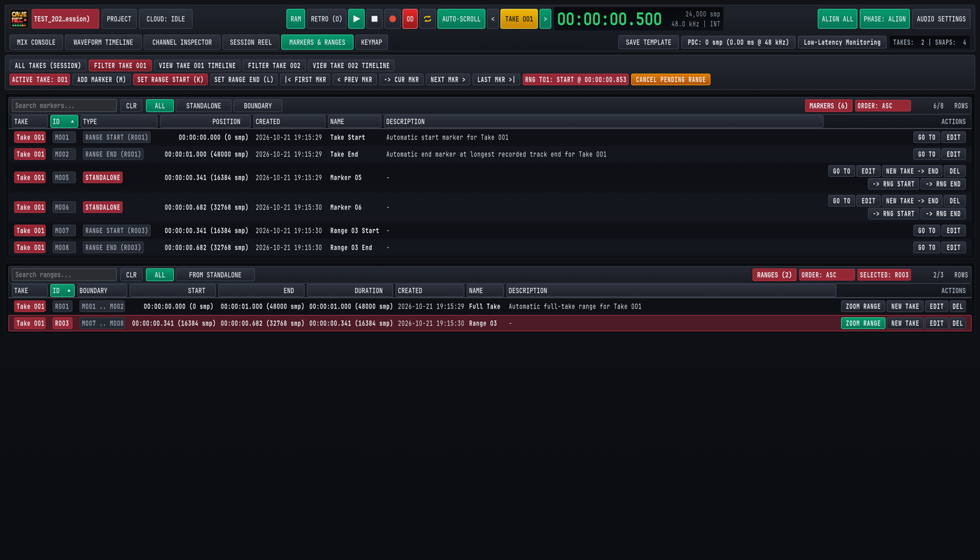Go to next take with right arrow

[x=545, y=19]
